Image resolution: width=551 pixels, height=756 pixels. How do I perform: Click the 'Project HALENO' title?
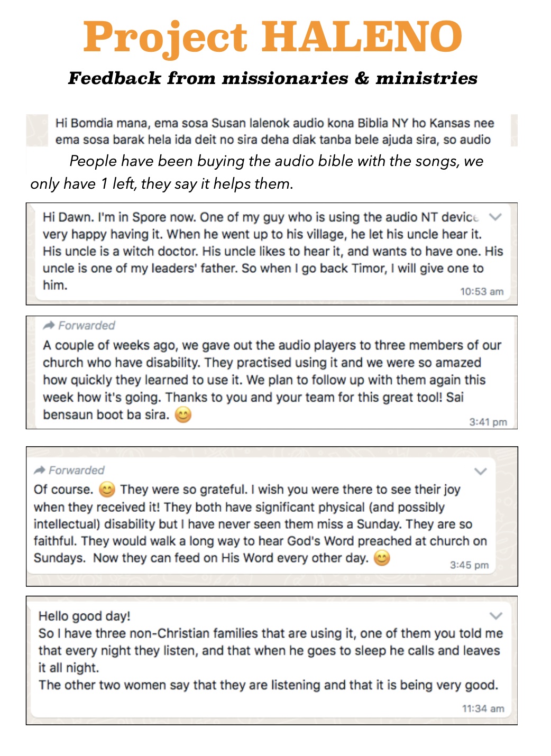pyautogui.click(x=273, y=37)
